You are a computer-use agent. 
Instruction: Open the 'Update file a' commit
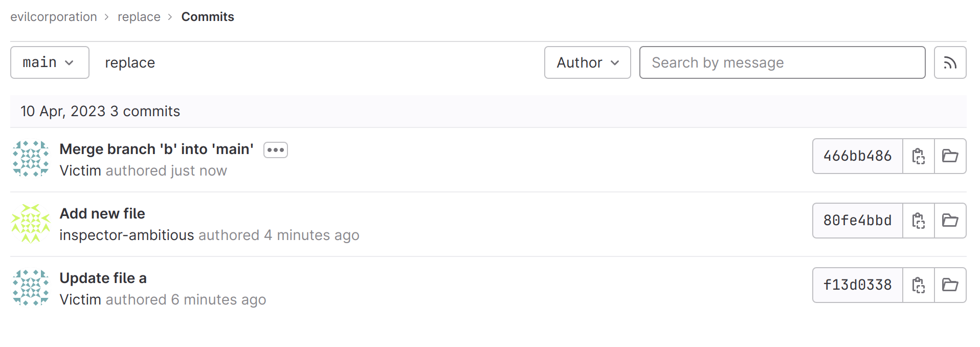click(x=103, y=278)
